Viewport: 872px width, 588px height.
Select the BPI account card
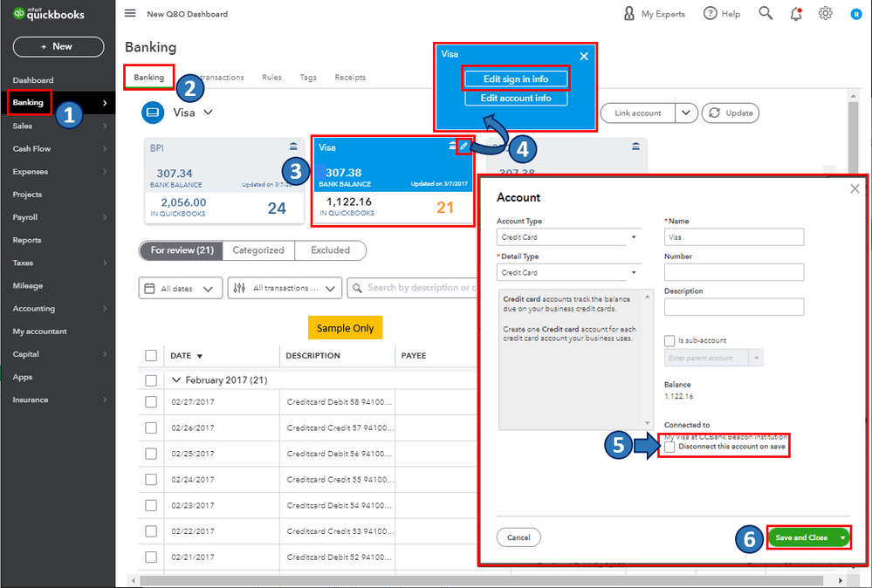pos(224,181)
